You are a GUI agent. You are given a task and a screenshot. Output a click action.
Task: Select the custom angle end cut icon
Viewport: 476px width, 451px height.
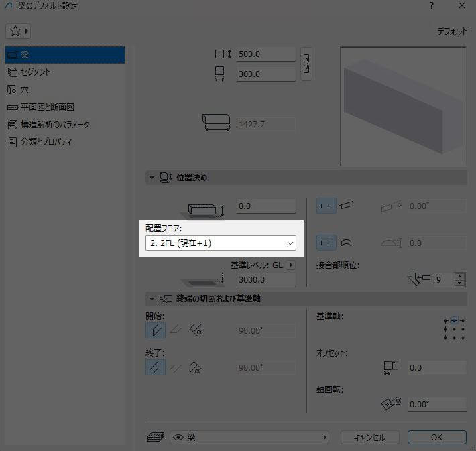tap(196, 368)
